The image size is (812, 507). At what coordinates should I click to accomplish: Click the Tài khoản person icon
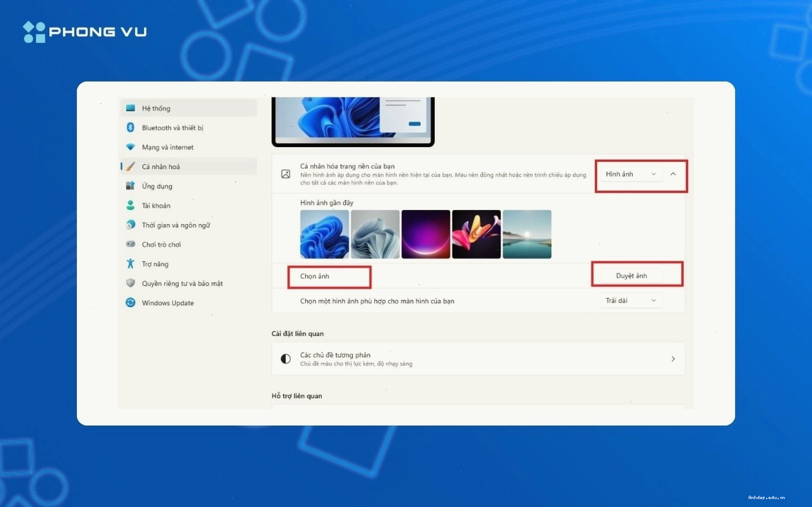(x=131, y=205)
